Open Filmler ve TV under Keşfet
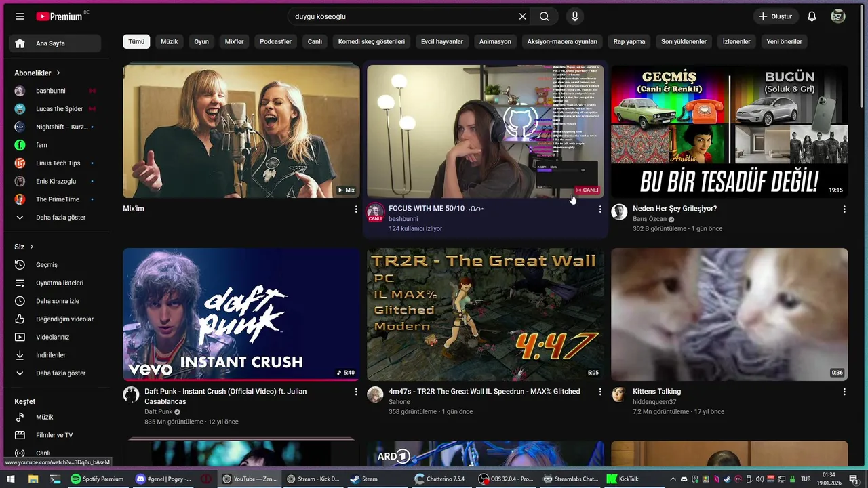The image size is (868, 488). click(55, 435)
